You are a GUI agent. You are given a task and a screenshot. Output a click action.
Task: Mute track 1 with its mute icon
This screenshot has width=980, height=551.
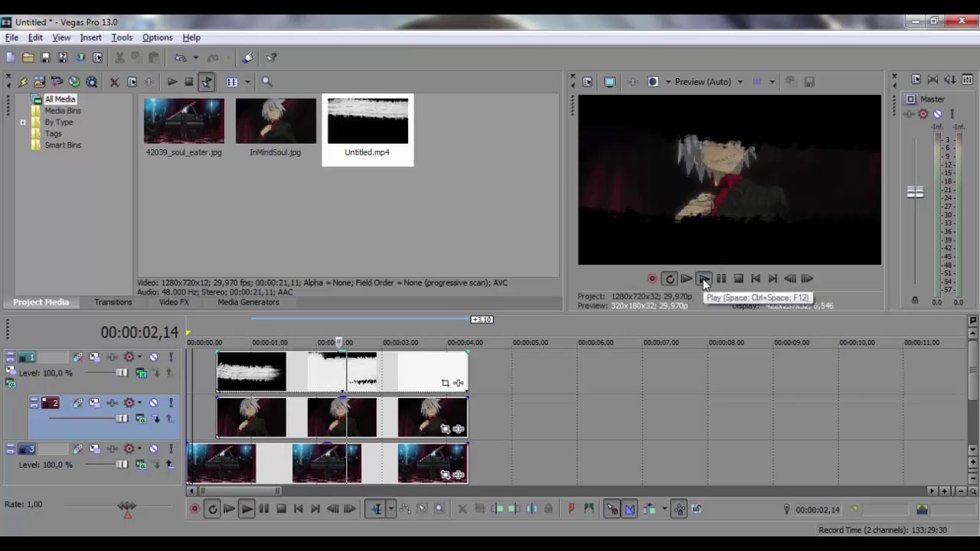coord(153,357)
